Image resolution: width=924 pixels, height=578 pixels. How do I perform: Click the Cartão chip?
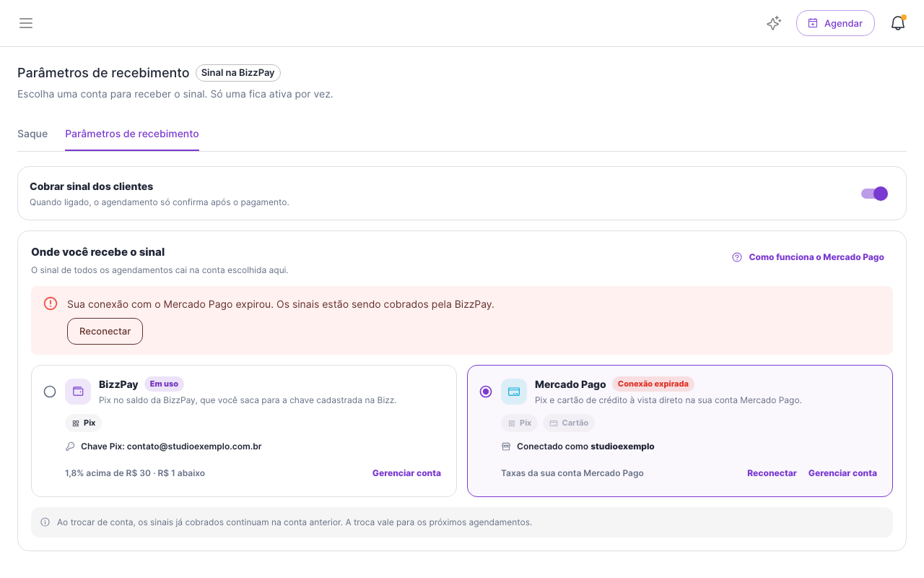(569, 423)
